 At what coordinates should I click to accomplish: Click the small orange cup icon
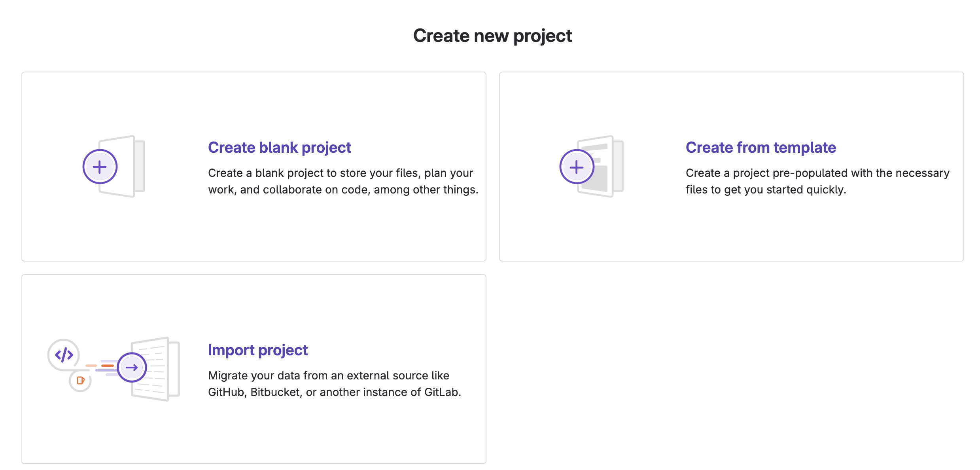pyautogui.click(x=80, y=381)
